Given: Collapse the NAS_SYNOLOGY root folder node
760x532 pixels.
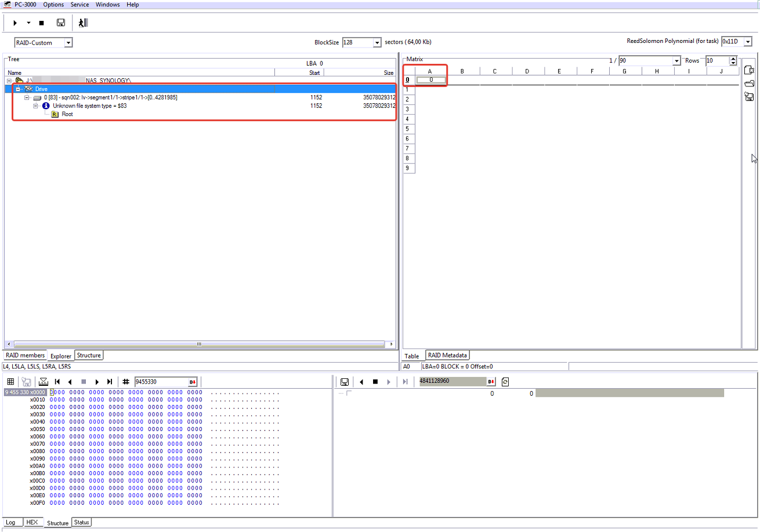Looking at the screenshot, I should tap(9, 81).
